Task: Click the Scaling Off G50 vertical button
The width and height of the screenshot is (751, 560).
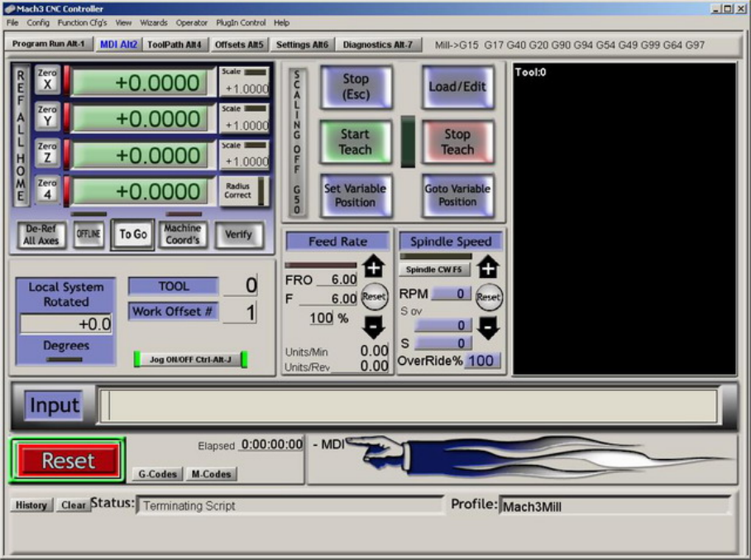Action: coord(297,142)
